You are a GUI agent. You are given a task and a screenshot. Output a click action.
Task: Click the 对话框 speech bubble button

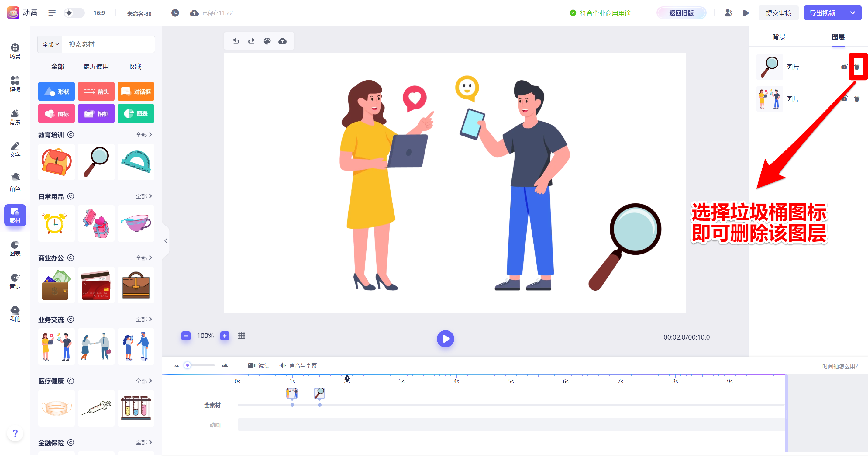tap(136, 91)
